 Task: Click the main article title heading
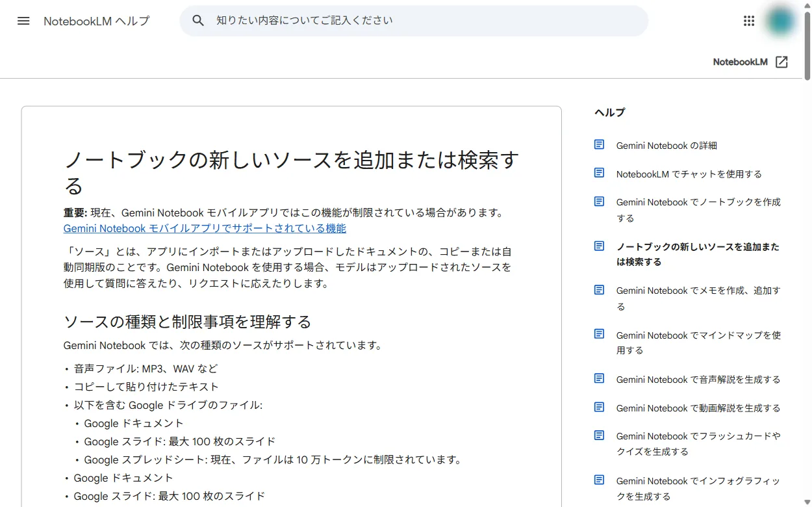pos(292,173)
